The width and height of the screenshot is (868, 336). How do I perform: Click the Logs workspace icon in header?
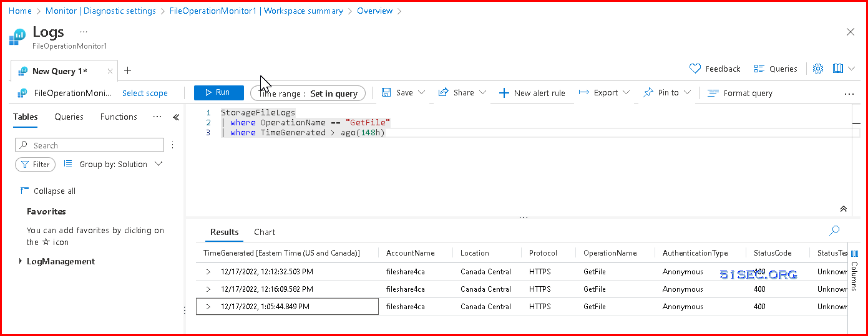[x=17, y=37]
